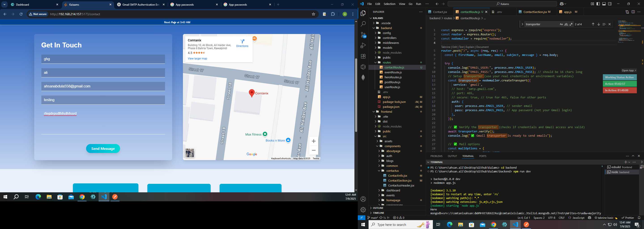Click the Directions link on the map
The image size is (644, 229).
click(242, 43)
